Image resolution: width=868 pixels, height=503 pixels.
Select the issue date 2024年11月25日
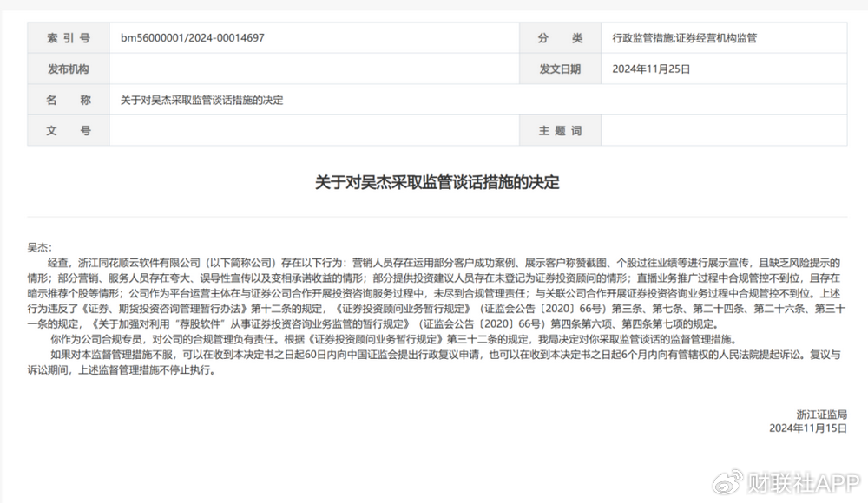651,69
